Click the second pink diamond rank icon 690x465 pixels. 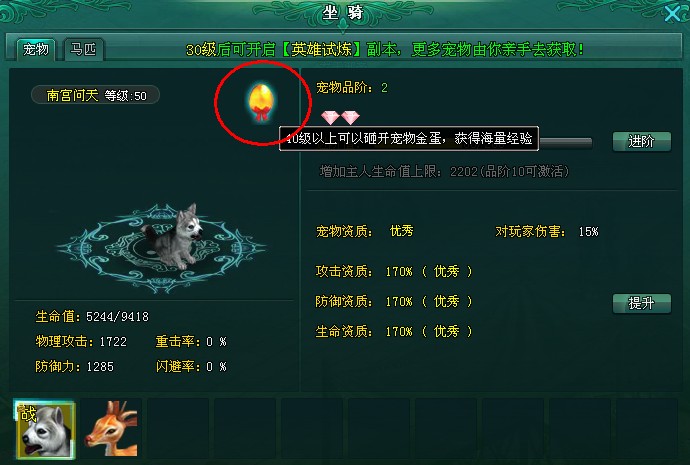(351, 117)
